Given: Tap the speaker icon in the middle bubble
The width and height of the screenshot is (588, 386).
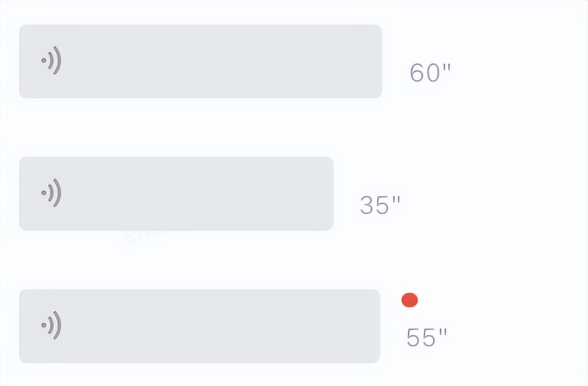Looking at the screenshot, I should (x=51, y=193).
